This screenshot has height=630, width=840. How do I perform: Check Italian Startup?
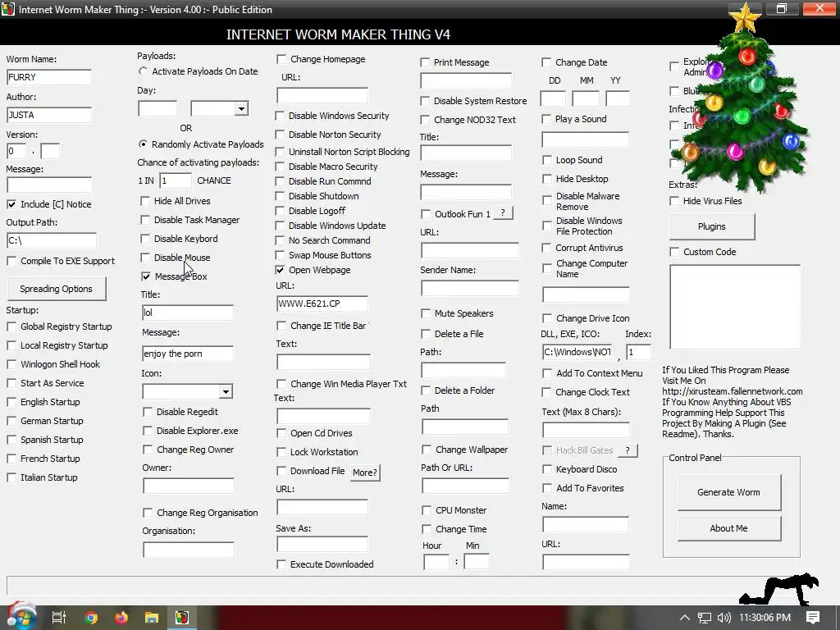11,477
